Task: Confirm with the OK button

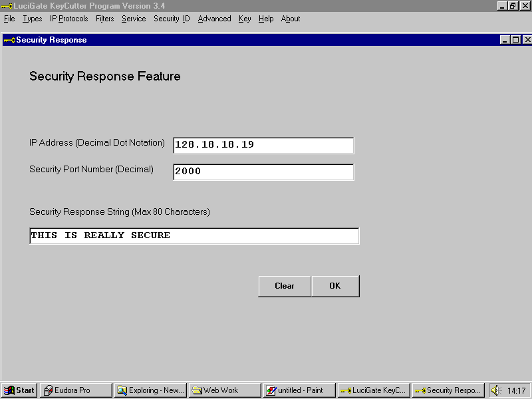Action: point(335,286)
